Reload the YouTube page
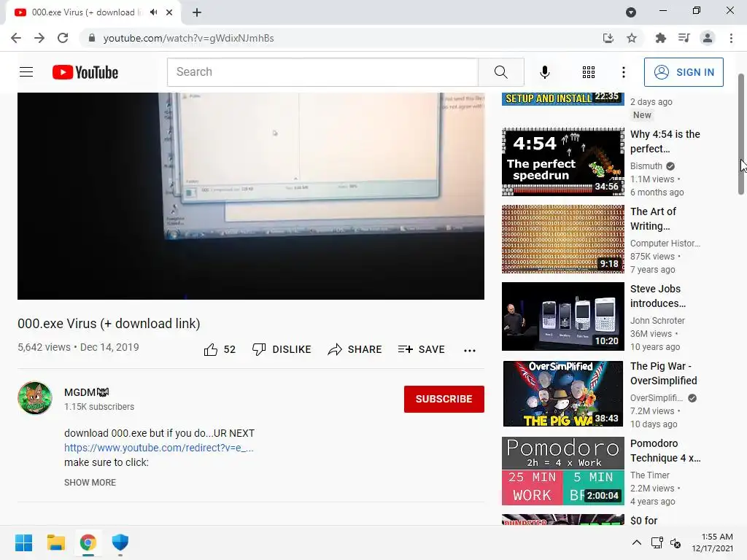 pyautogui.click(x=63, y=38)
